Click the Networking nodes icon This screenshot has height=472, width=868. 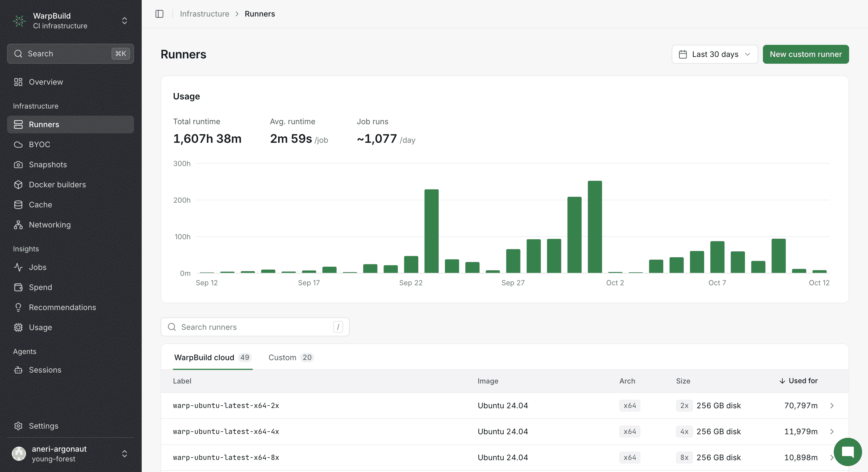(x=18, y=224)
